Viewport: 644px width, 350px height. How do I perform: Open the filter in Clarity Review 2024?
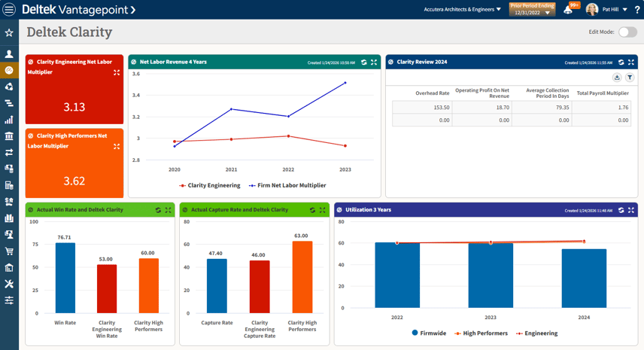pos(630,78)
